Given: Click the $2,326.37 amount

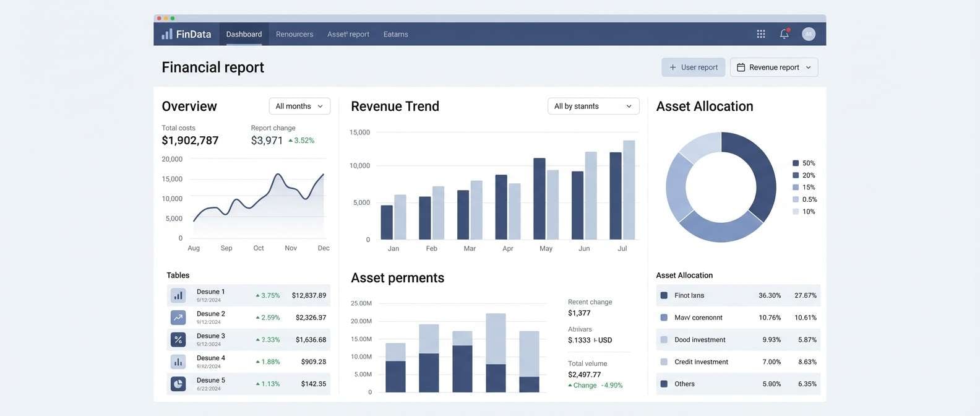Looking at the screenshot, I should click(x=311, y=318).
